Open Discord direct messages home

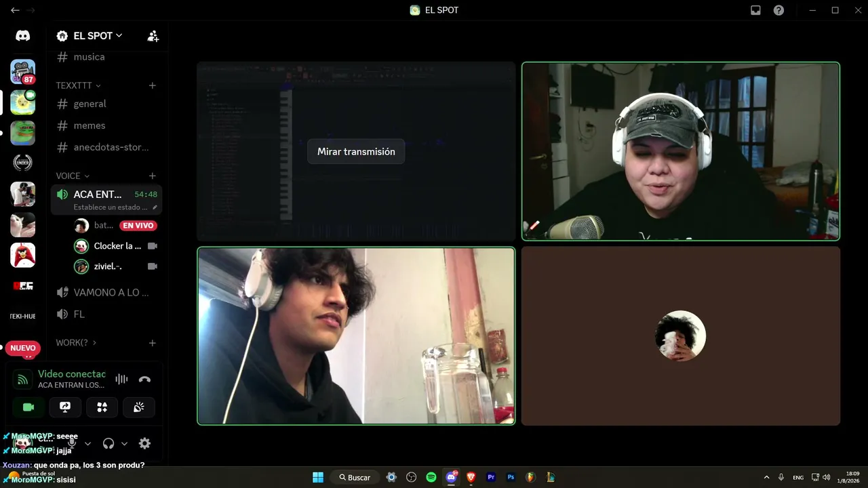[x=23, y=36]
